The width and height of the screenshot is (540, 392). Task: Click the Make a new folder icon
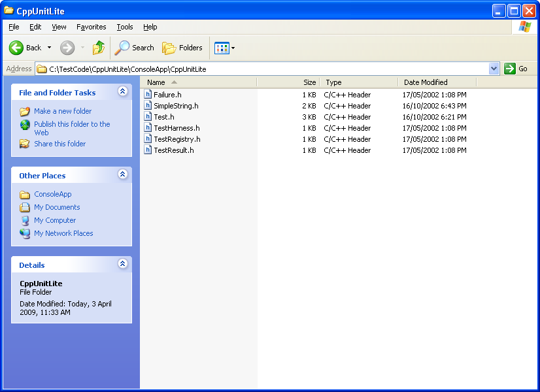tap(25, 111)
